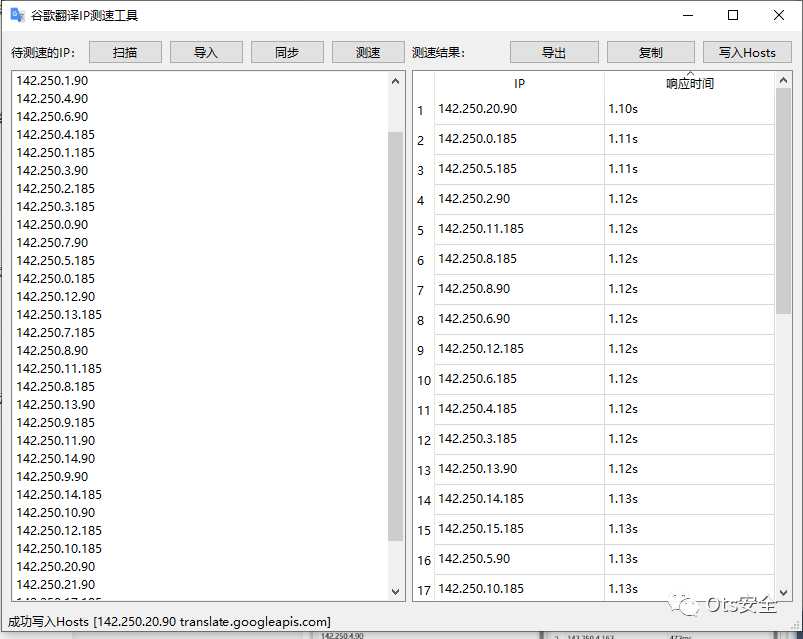Select 142.250.1.185 in pending IP list
803x639 pixels.
(56, 153)
